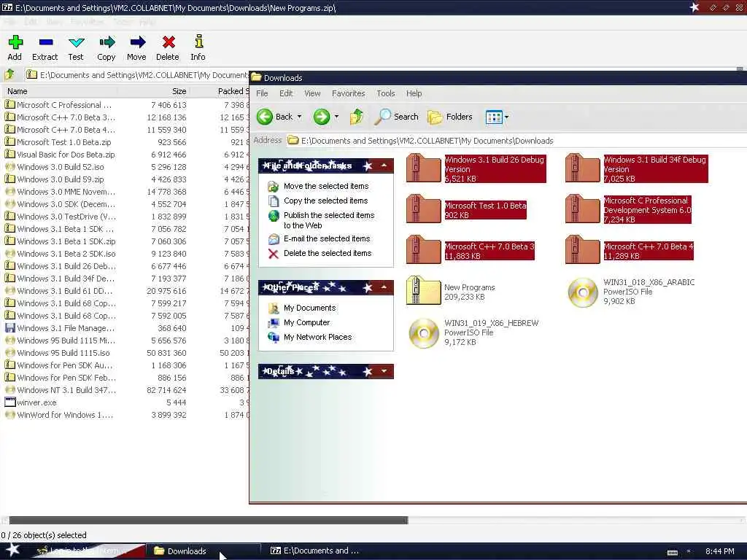Open the Back history dropdown arrow
This screenshot has height=560, width=747.
pos(300,117)
